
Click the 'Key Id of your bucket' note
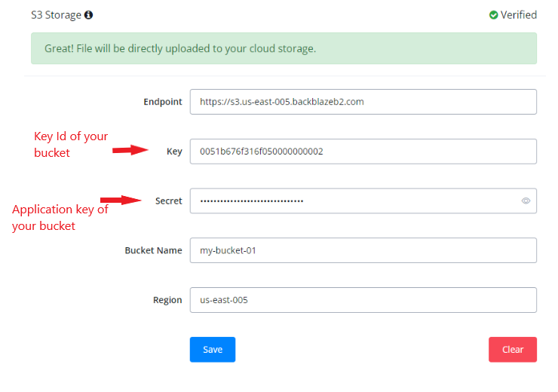pos(70,145)
